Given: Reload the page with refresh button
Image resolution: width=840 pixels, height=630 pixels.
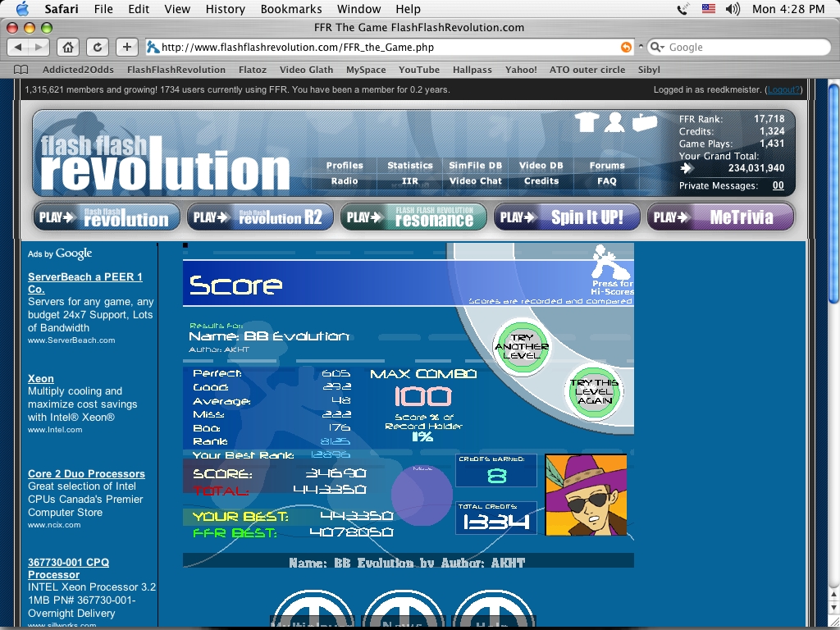Looking at the screenshot, I should pos(98,47).
